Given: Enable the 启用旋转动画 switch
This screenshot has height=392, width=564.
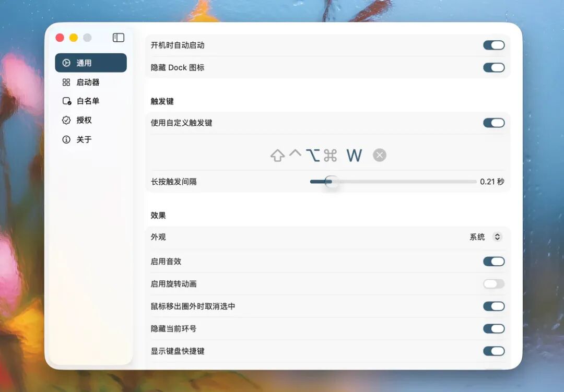Looking at the screenshot, I should (x=494, y=284).
